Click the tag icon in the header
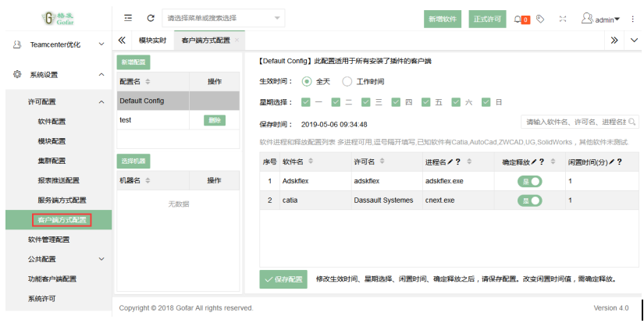644x330 pixels. coord(541,19)
